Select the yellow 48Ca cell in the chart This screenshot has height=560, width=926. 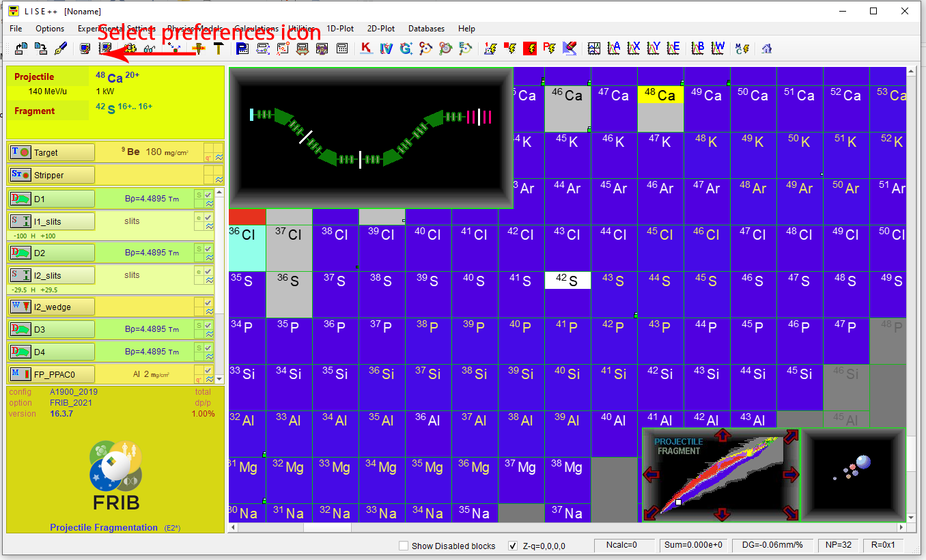[660, 96]
